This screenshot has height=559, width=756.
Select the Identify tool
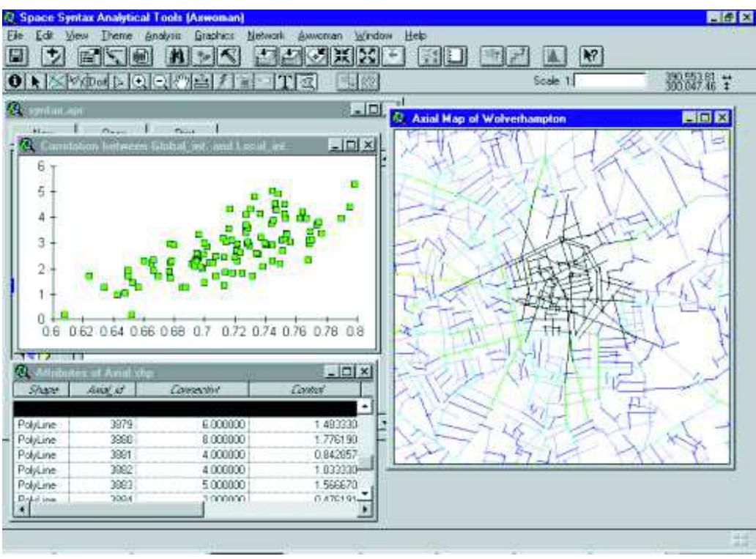click(15, 81)
